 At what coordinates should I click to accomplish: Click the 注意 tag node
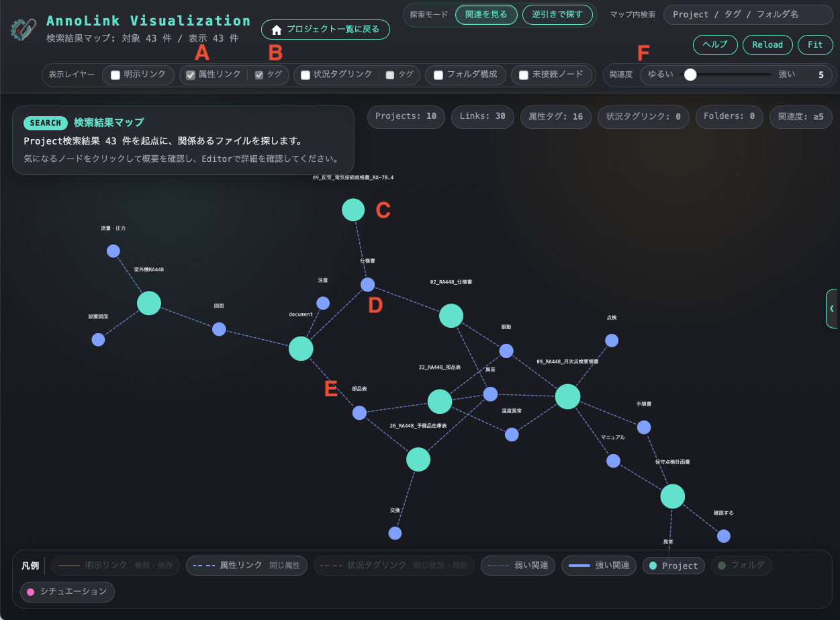(323, 303)
